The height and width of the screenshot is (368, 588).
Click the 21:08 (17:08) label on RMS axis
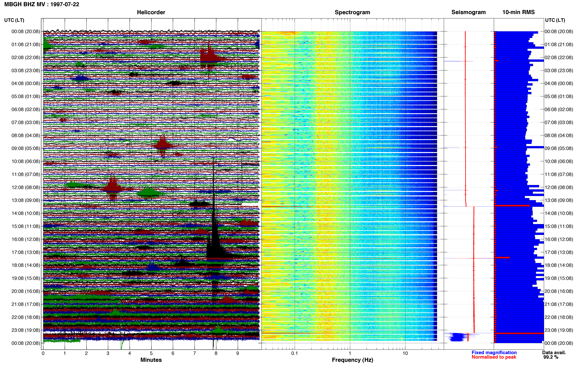[559, 304]
